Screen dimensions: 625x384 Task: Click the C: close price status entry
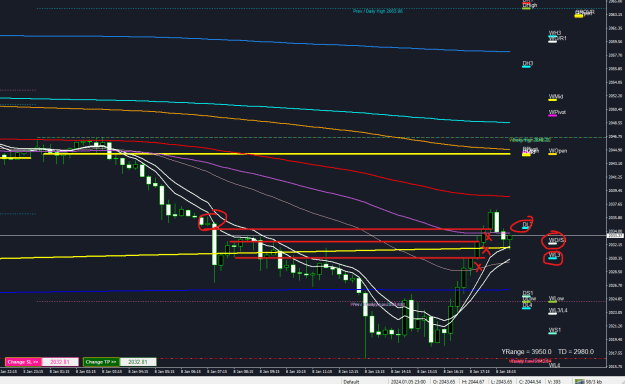pyautogui.click(x=530, y=382)
